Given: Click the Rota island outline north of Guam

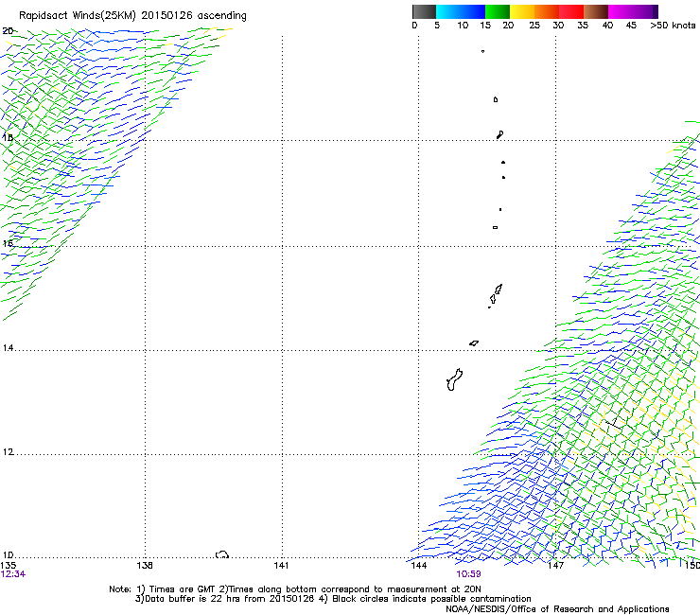Looking at the screenshot, I should (474, 343).
